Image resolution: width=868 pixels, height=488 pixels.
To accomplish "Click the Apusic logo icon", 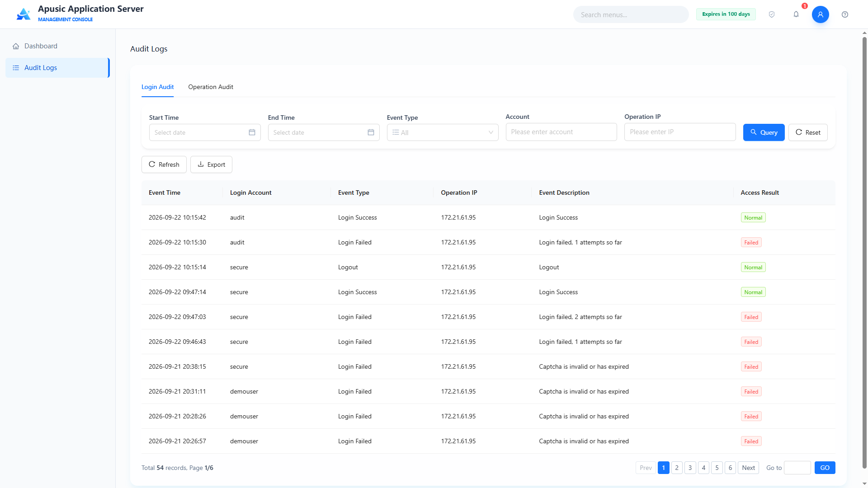I will [x=24, y=14].
